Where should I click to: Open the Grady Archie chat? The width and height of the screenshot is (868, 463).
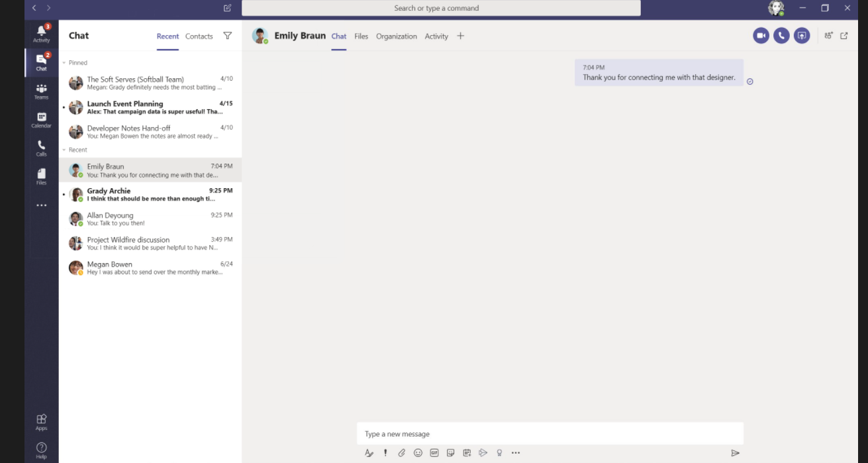point(150,194)
